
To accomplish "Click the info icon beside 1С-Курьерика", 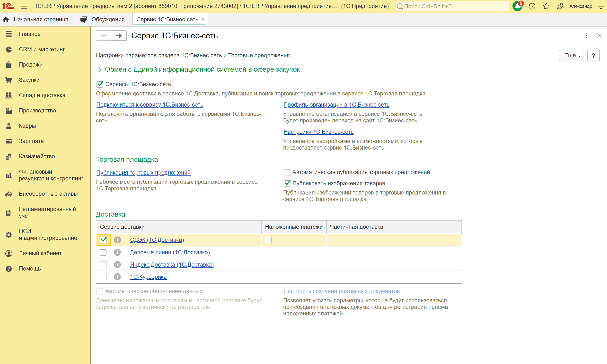I will pyautogui.click(x=117, y=277).
